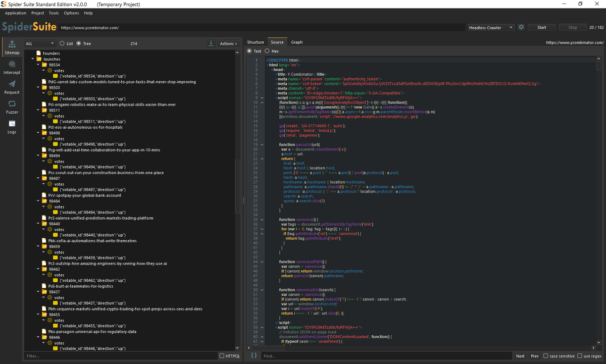The width and height of the screenshot is (606, 364).
Task: Click the Find input field
Action: click(386, 356)
